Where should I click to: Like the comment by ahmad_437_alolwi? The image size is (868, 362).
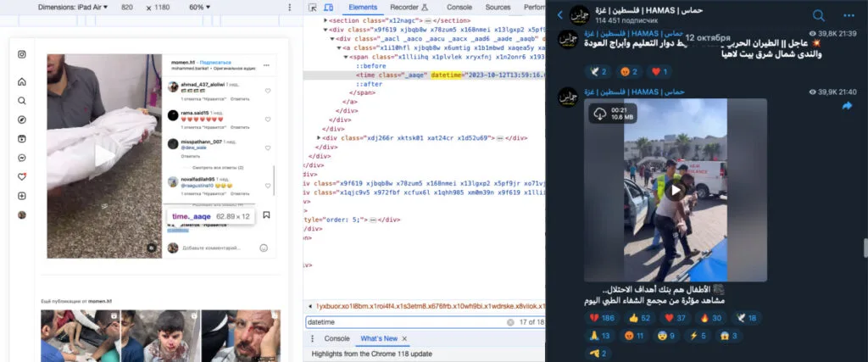(267, 90)
